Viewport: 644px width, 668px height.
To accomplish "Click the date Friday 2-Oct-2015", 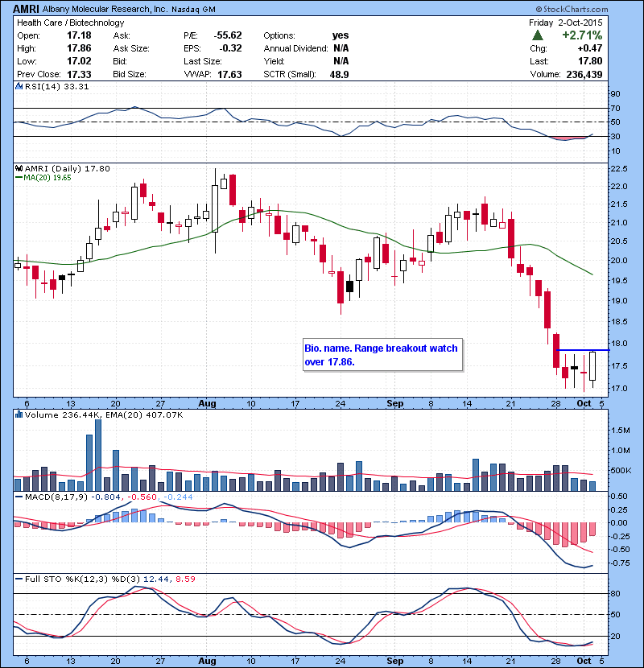I will pyautogui.click(x=566, y=23).
